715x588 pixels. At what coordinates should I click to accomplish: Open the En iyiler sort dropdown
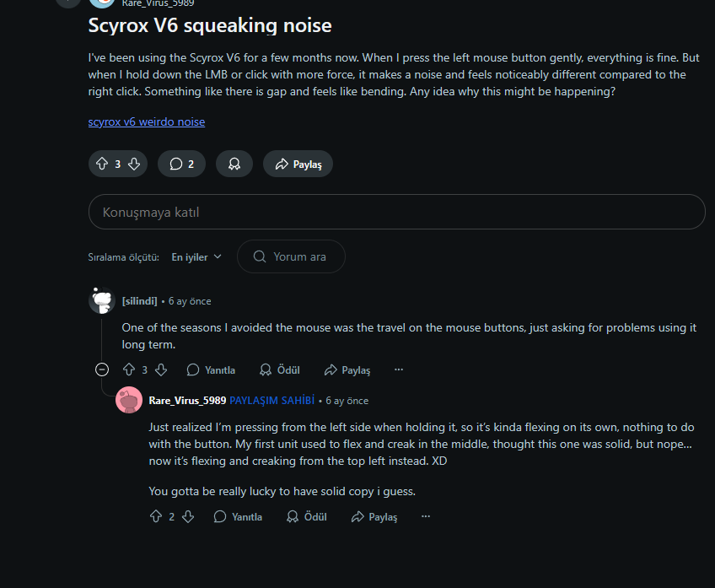tap(196, 257)
